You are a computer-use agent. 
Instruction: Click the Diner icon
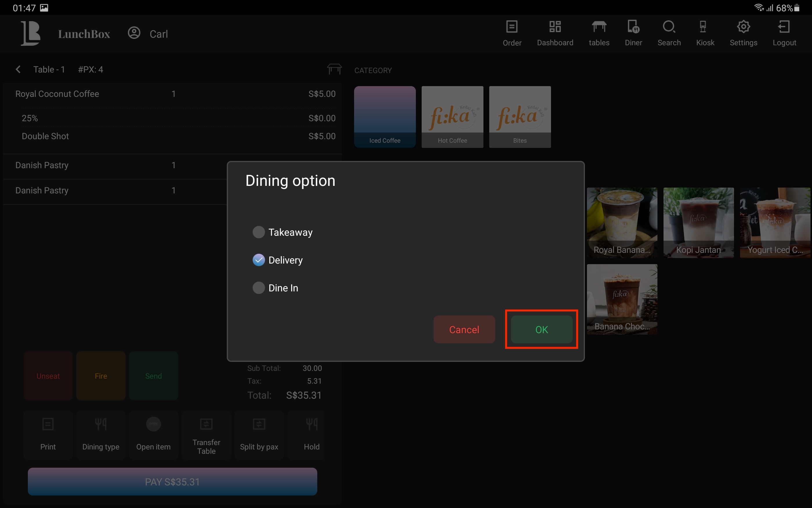(x=633, y=33)
